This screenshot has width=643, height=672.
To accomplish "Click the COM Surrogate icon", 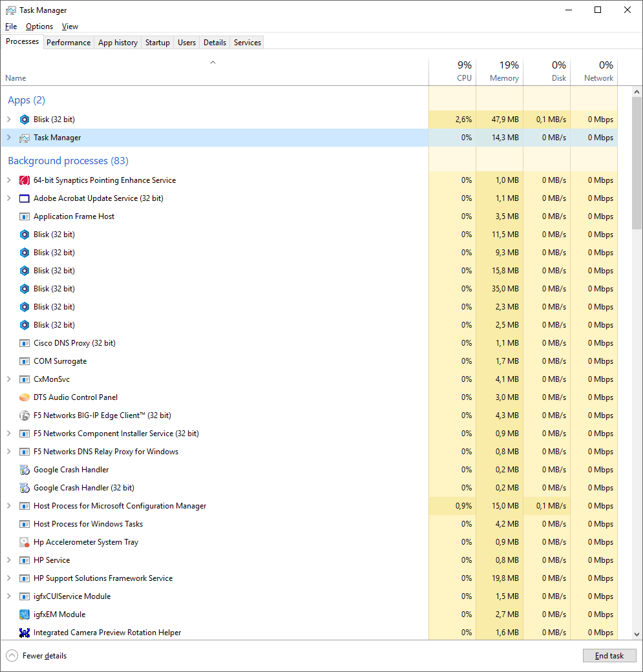I will pos(24,361).
